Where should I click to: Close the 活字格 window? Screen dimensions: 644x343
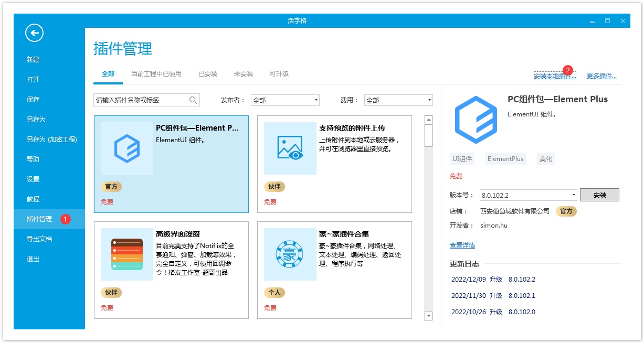click(x=623, y=21)
